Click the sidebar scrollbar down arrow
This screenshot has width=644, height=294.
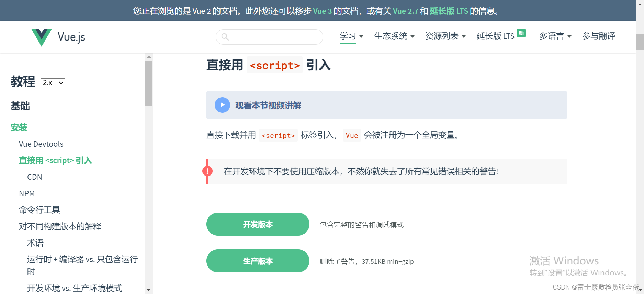(149, 290)
